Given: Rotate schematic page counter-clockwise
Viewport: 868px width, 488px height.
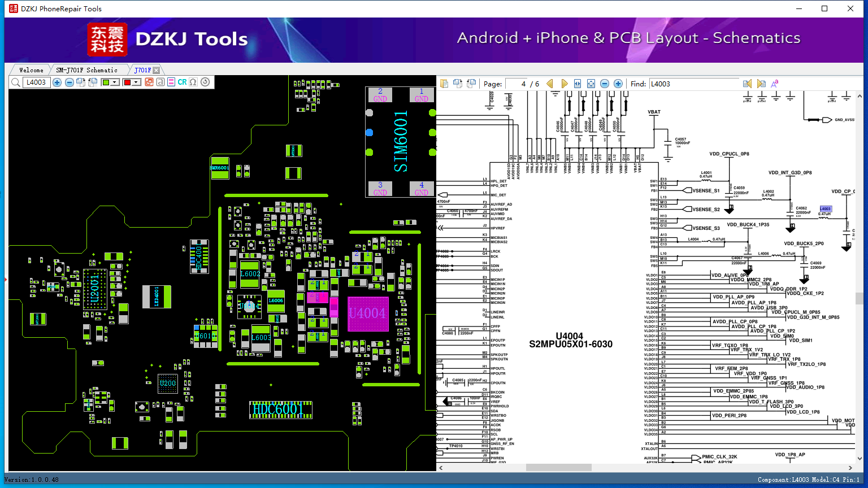Looking at the screenshot, I should 470,84.
